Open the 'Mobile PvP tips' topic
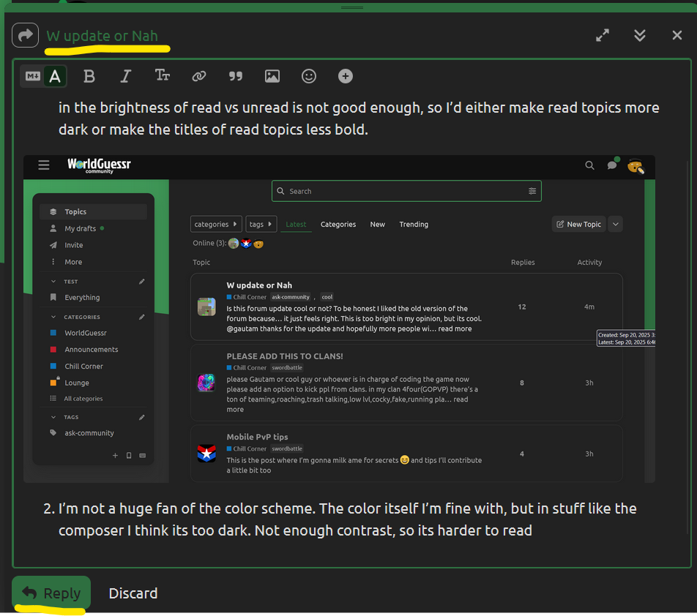Viewport: 697px width, 616px height. (x=257, y=437)
